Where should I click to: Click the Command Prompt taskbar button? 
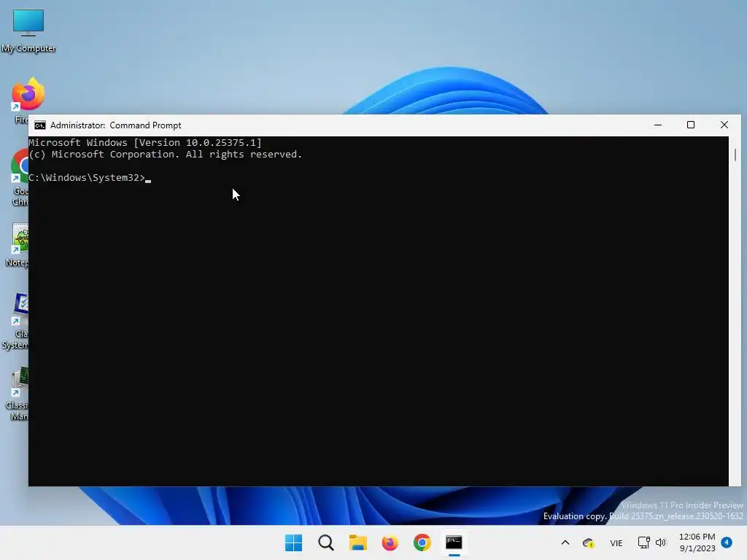coord(454,542)
